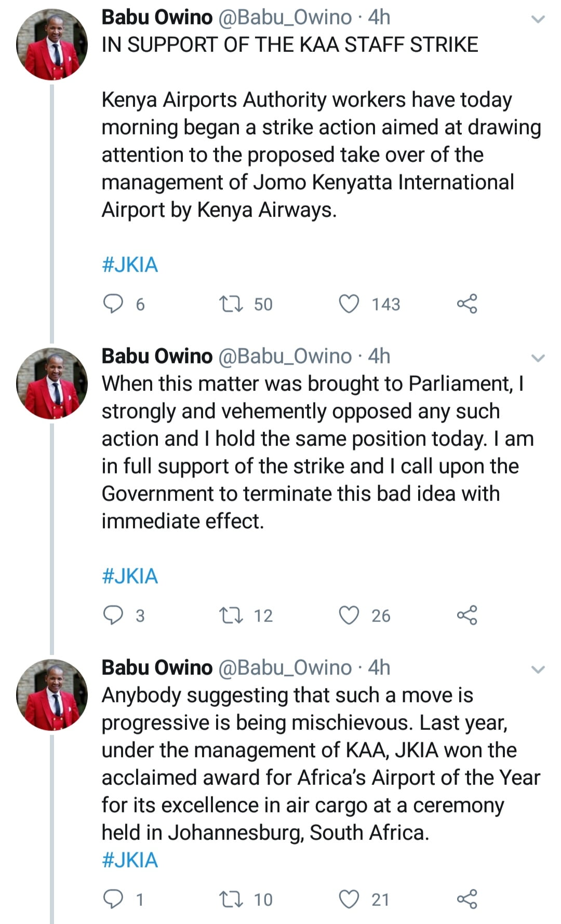Open the first tweet's options chevron
The width and height of the screenshot is (561, 924).
pos(538,20)
